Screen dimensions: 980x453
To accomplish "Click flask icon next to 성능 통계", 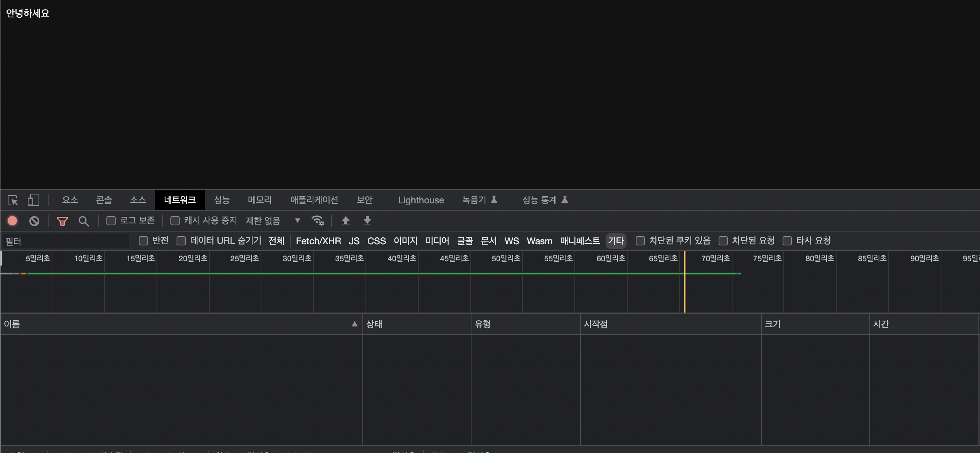I will pos(565,199).
